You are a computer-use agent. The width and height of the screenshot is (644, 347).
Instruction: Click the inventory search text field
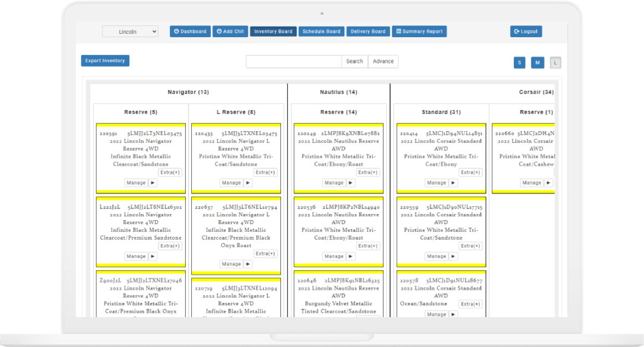293,61
